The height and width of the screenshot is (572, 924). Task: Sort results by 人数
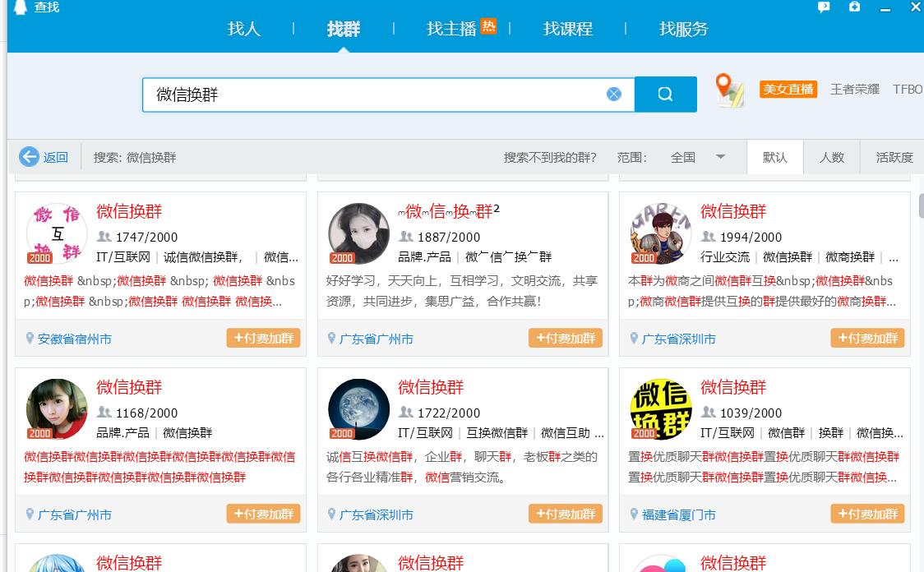831,157
